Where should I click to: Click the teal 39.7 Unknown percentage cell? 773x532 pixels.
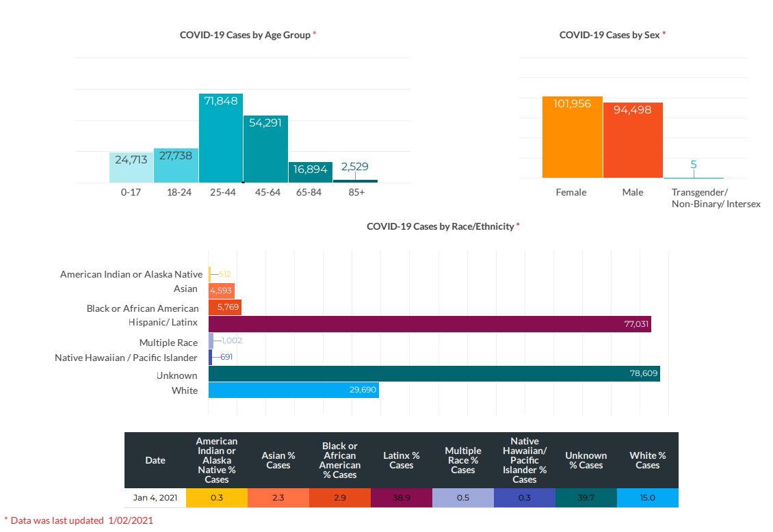pyautogui.click(x=586, y=498)
